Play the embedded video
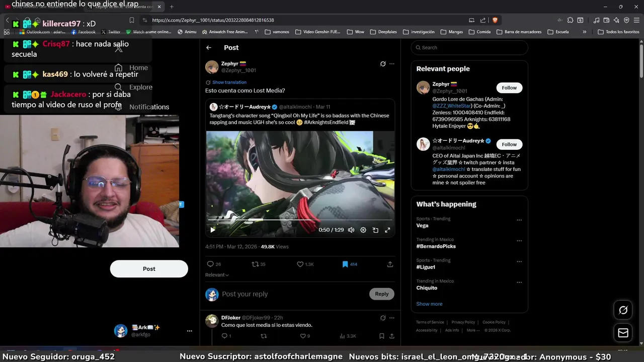Viewport: 644px width, 362px height. (213, 230)
